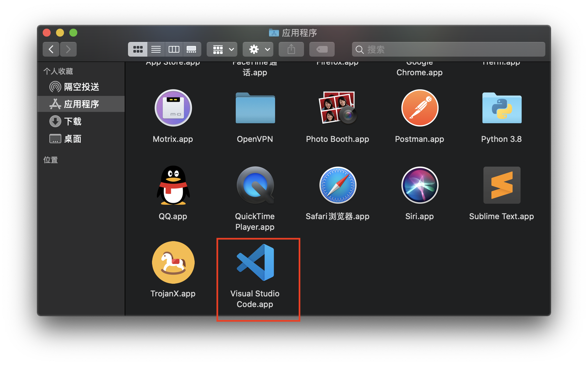588x365 pixels.
Task: Switch to icon view
Action: pyautogui.click(x=138, y=49)
